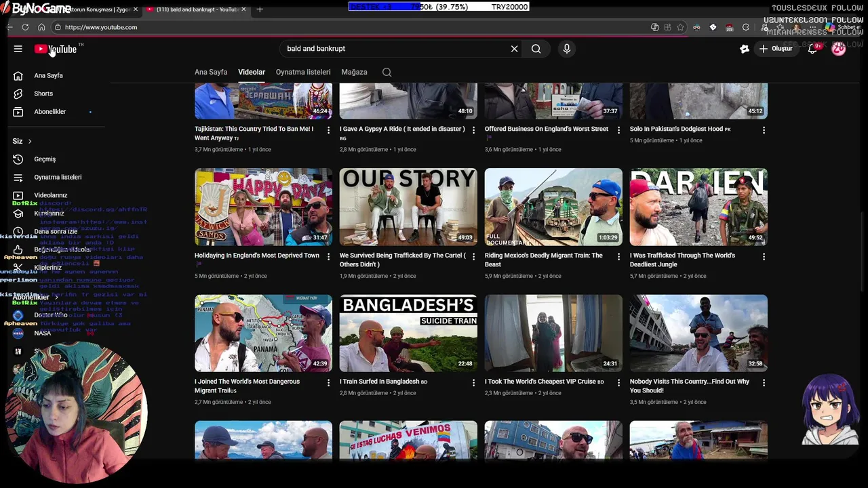The width and height of the screenshot is (868, 488).
Task: Open options for World's Deadliest Jungle video
Action: click(764, 257)
